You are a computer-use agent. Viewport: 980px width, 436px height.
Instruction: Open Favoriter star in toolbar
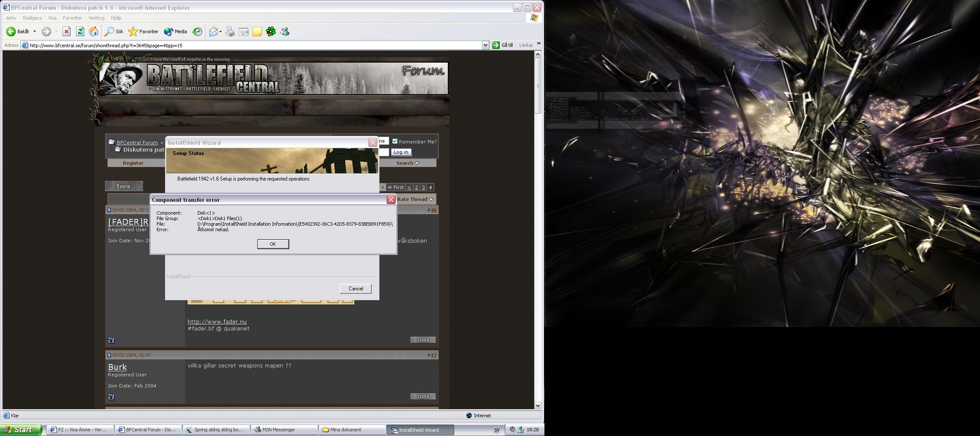[x=133, y=32]
